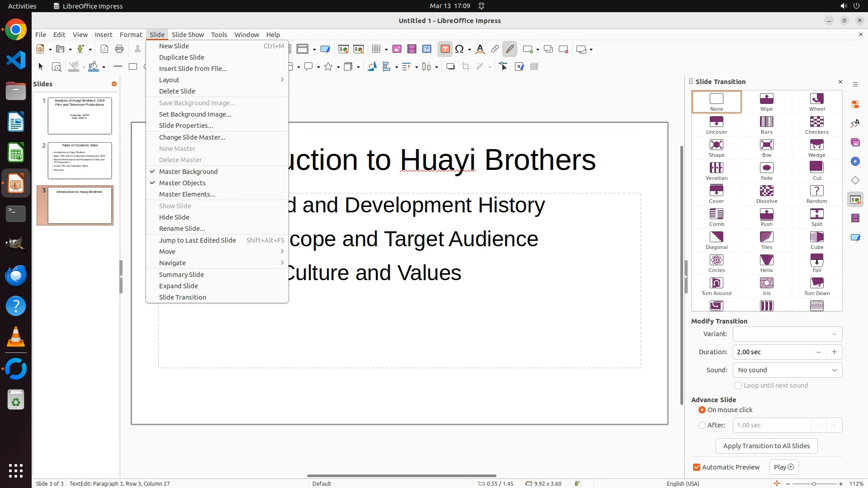
Task: Click Slide Transition menu entry
Action: coord(183,297)
